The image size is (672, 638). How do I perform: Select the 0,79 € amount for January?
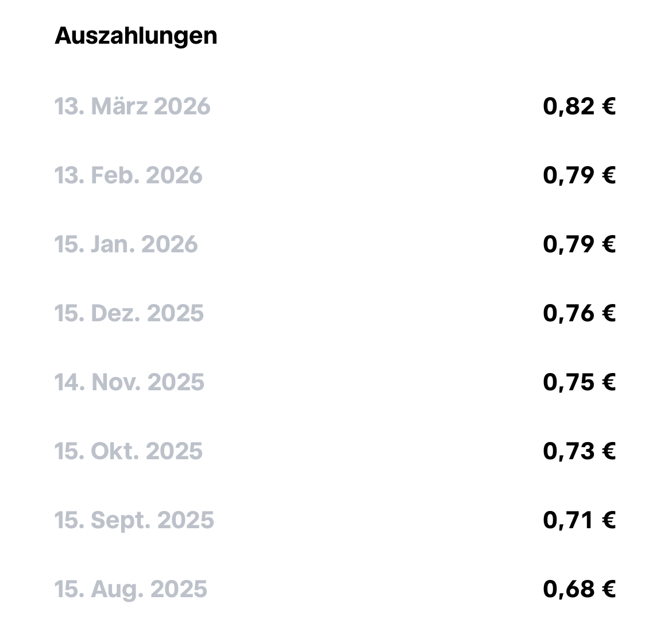pos(579,244)
